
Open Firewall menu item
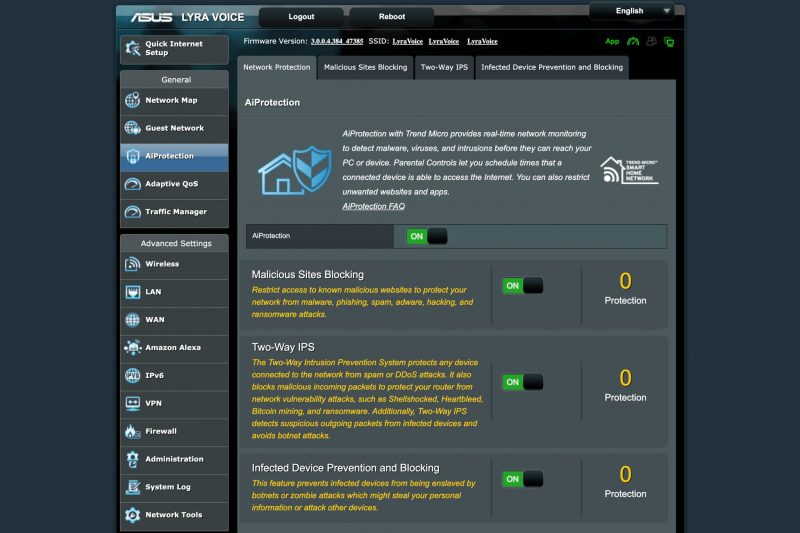(x=174, y=432)
